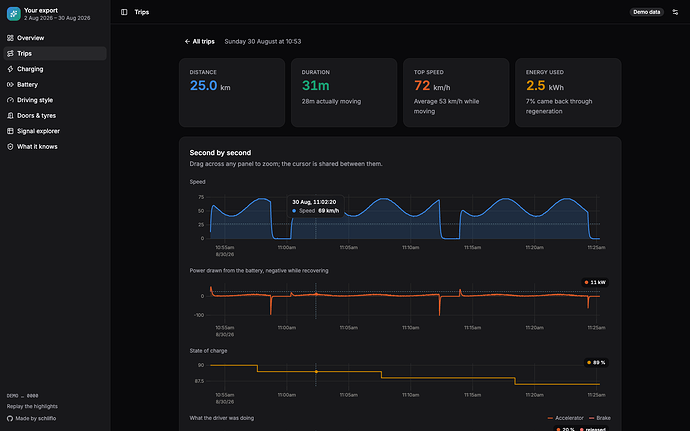Click Your export title in the sidebar
The image size is (690, 431).
pos(41,10)
